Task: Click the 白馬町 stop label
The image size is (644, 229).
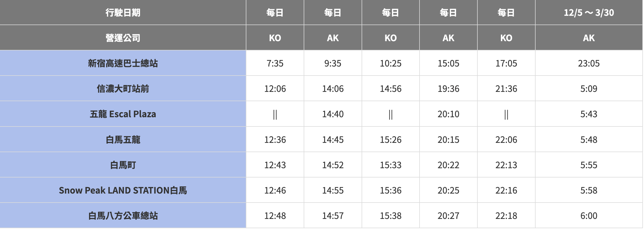Action: [x=123, y=165]
